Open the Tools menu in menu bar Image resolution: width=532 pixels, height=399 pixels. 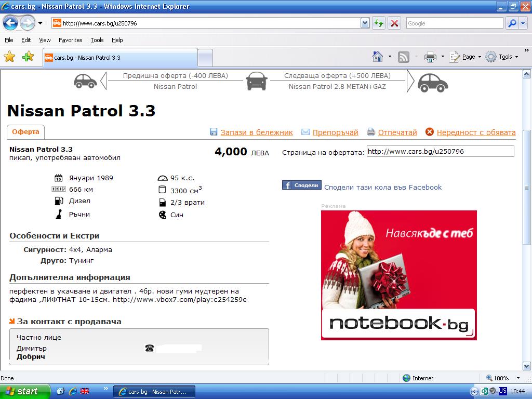click(97, 40)
